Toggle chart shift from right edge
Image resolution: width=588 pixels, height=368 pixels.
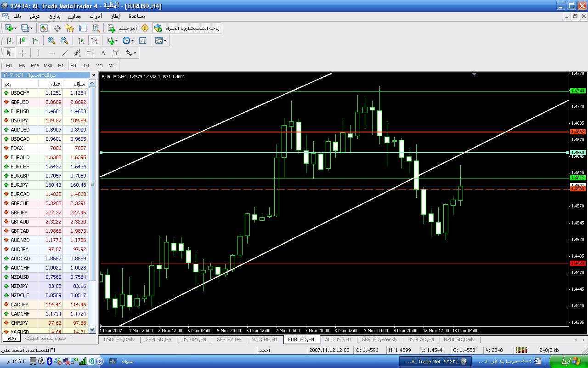pyautogui.click(x=94, y=40)
